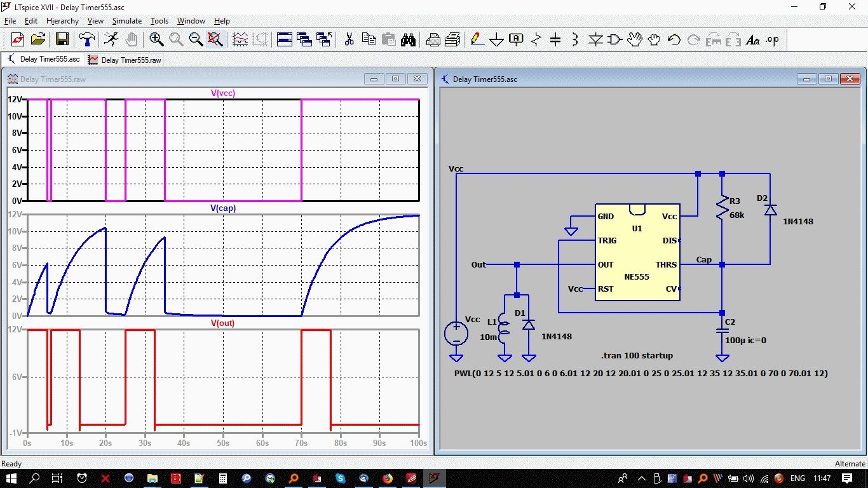Click the V(out) trace label
Image resolution: width=868 pixels, height=488 pixels.
[222, 323]
